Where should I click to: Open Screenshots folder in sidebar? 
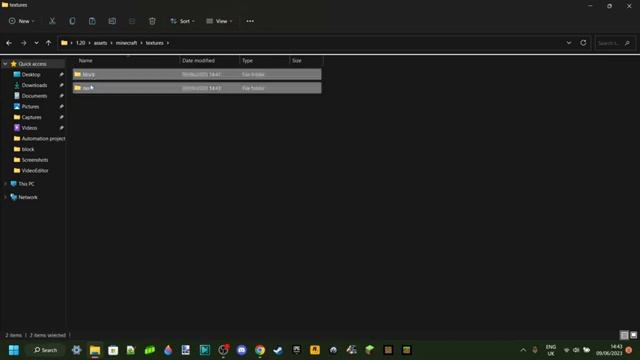click(x=35, y=160)
